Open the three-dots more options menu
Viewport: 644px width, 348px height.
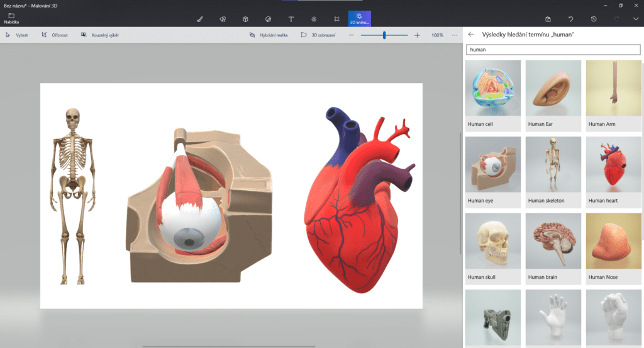455,35
